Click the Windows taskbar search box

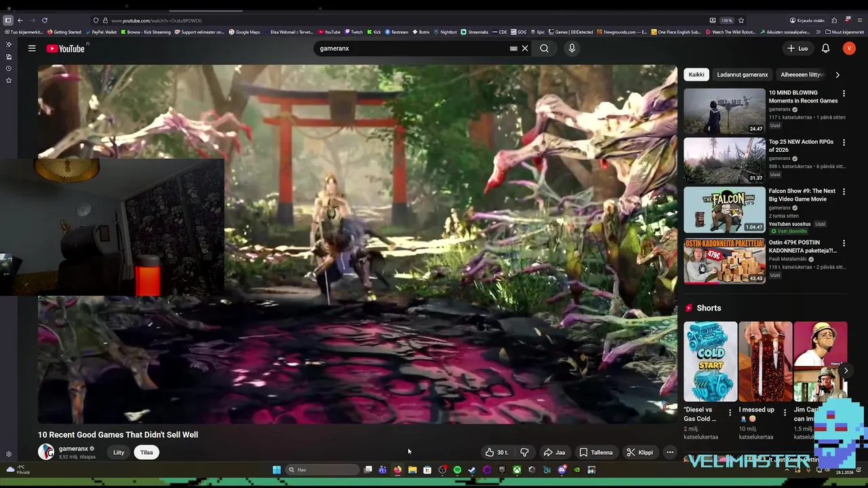click(x=322, y=470)
